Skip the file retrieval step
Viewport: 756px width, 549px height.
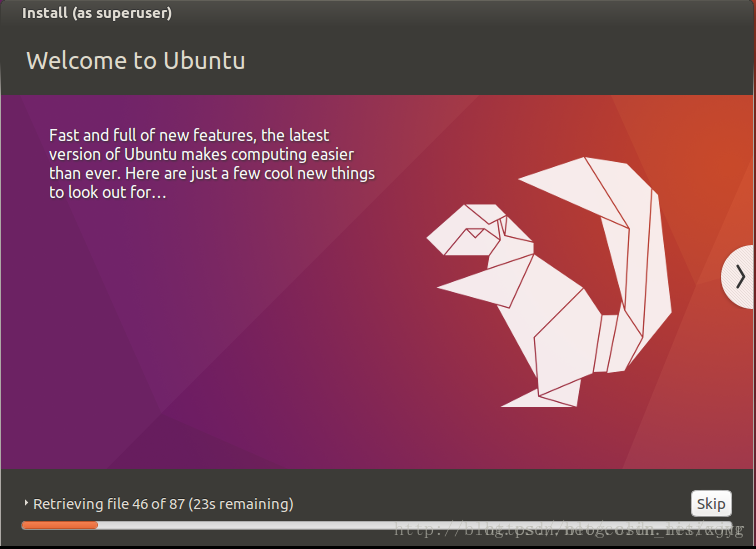pyautogui.click(x=711, y=504)
